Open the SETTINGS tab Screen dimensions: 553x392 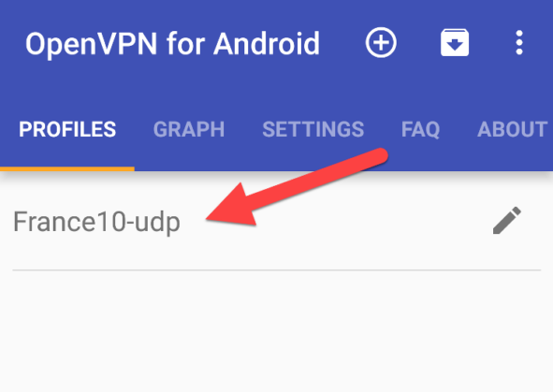[x=313, y=129]
